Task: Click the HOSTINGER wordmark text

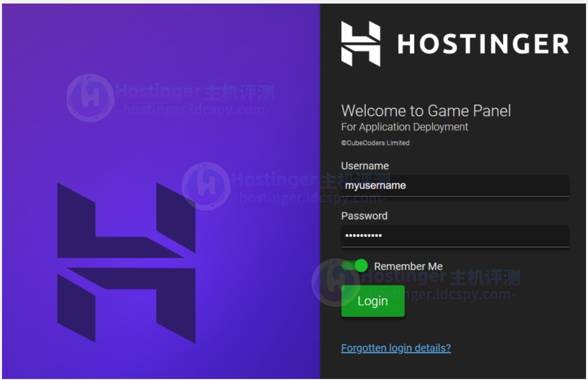Action: click(x=483, y=44)
